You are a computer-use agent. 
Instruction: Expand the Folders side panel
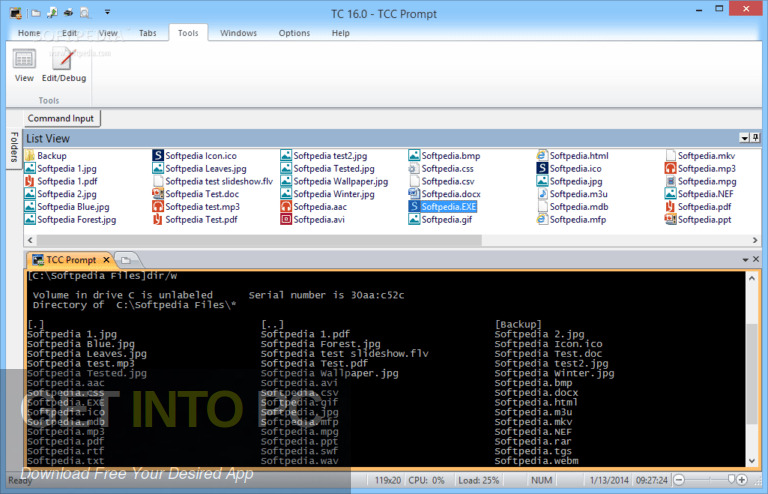tap(14, 147)
